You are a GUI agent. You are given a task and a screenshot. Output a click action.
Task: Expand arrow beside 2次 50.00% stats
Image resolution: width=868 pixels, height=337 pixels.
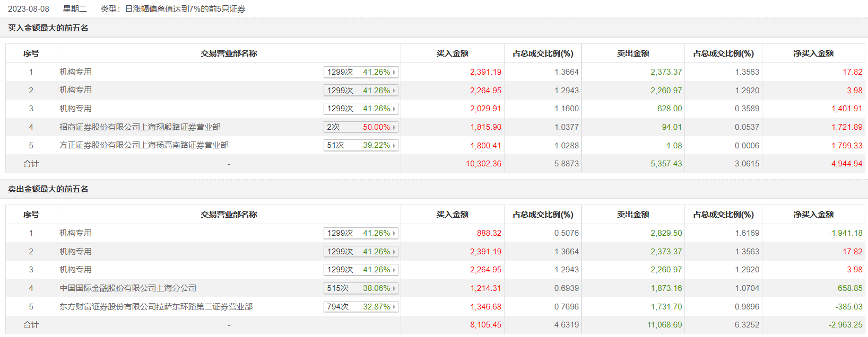pyautogui.click(x=394, y=127)
